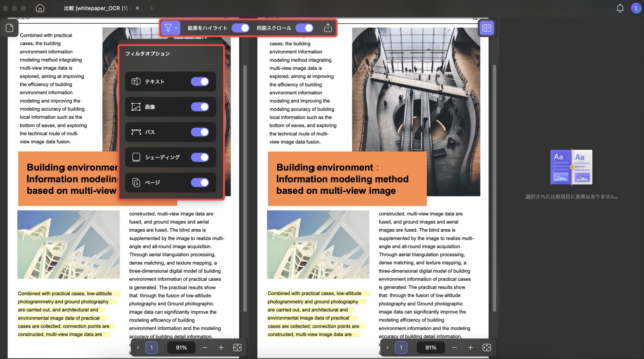Click the シェーディング filter label
The image size is (644, 359).
coord(163,157)
